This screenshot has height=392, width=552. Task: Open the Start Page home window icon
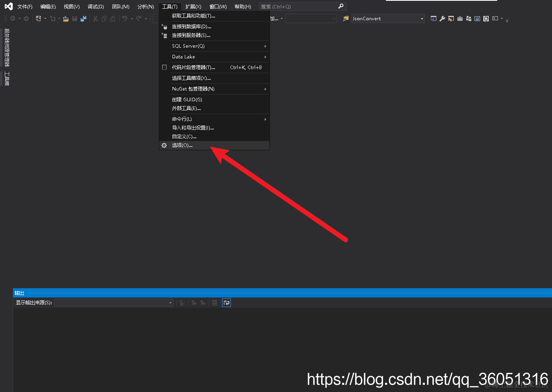477,19
